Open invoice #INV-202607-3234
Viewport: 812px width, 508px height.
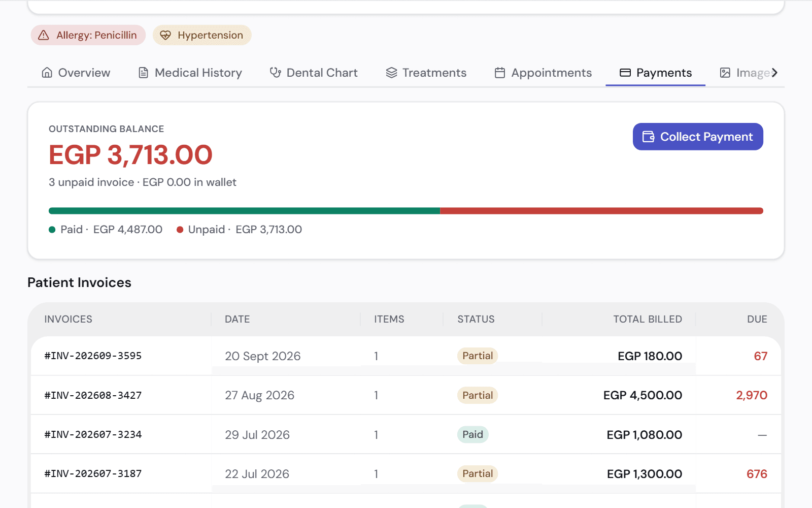point(93,434)
